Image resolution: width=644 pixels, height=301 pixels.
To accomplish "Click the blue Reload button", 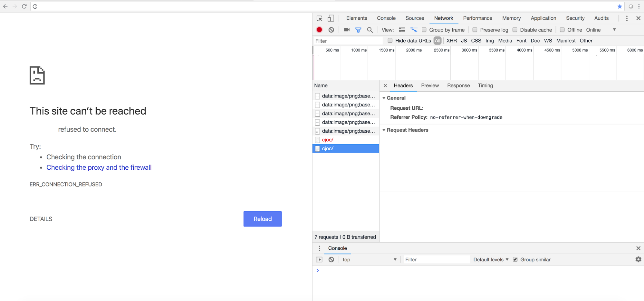I will coord(263,219).
